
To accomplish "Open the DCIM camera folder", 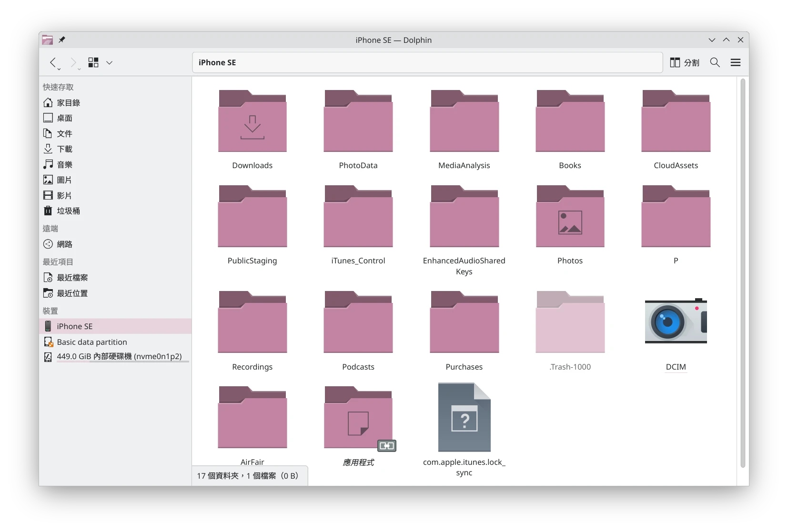I will [x=676, y=321].
